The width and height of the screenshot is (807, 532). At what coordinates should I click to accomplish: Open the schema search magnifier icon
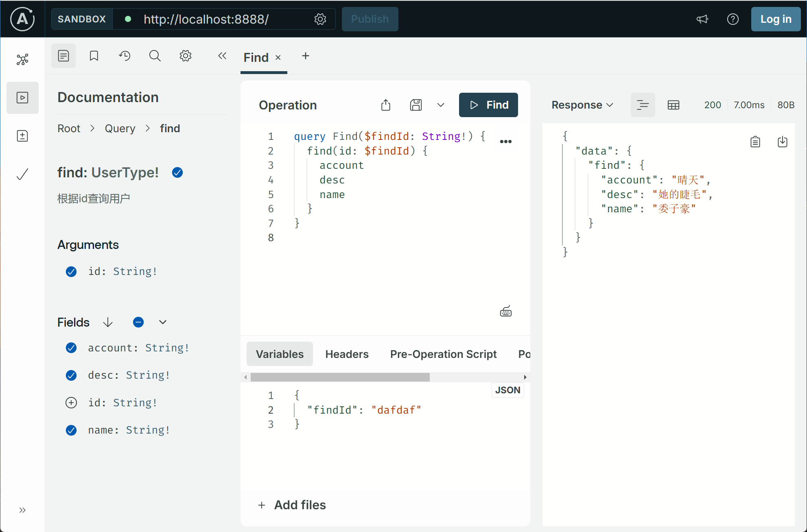click(155, 56)
